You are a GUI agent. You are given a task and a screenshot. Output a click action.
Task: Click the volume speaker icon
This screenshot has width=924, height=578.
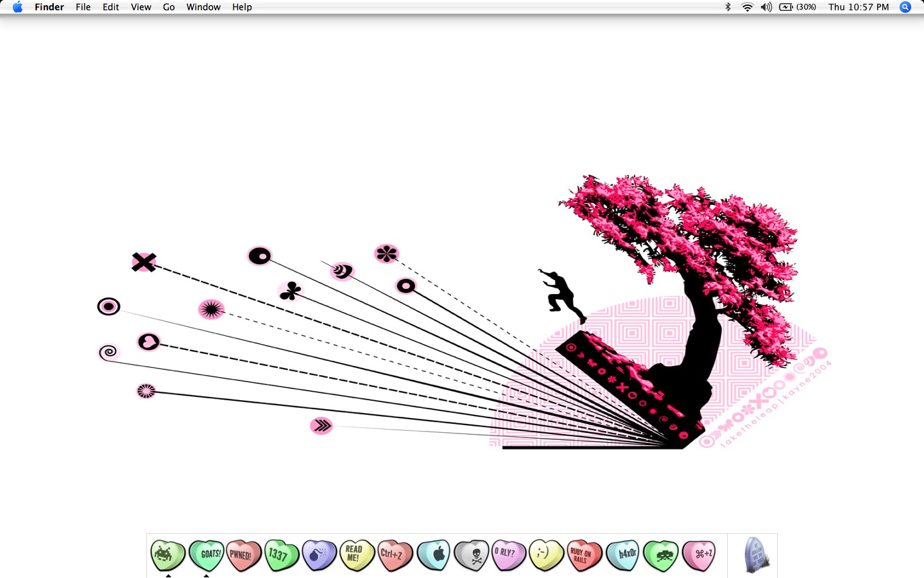766,7
